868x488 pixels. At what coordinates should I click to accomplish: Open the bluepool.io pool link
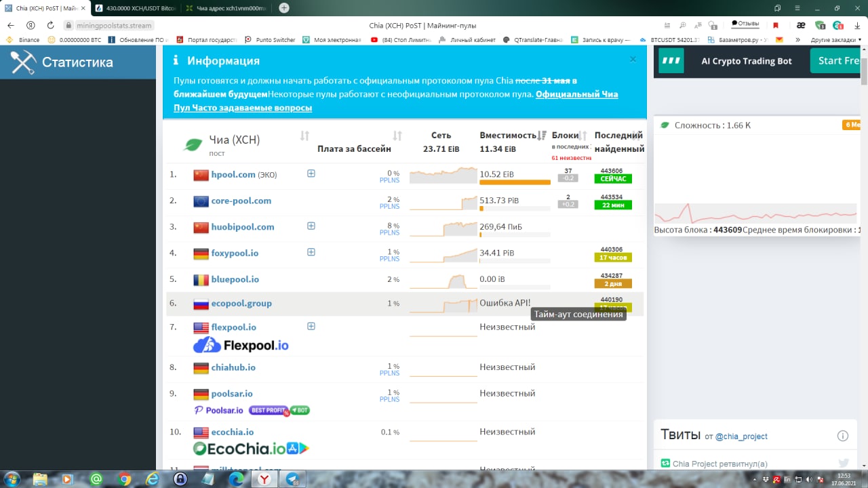(235, 279)
